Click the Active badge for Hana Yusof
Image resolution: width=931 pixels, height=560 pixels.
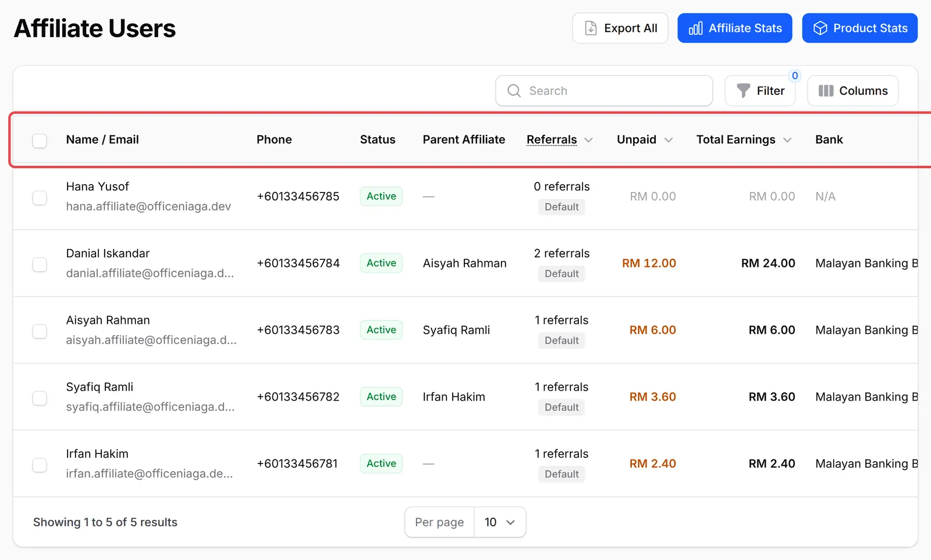coord(381,197)
